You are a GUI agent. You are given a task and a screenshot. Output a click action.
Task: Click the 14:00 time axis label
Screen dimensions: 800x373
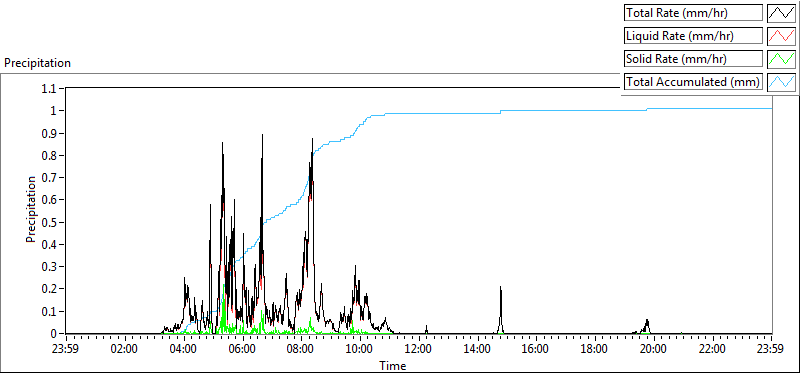[x=478, y=350]
